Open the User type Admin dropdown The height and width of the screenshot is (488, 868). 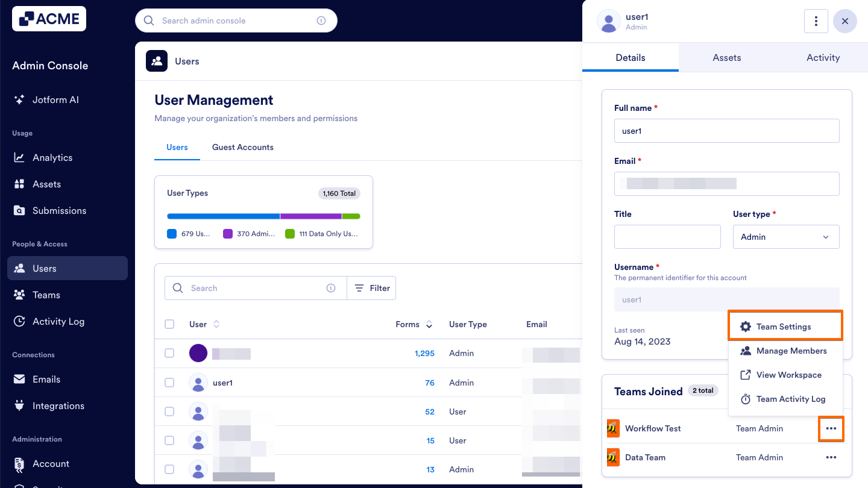point(786,237)
